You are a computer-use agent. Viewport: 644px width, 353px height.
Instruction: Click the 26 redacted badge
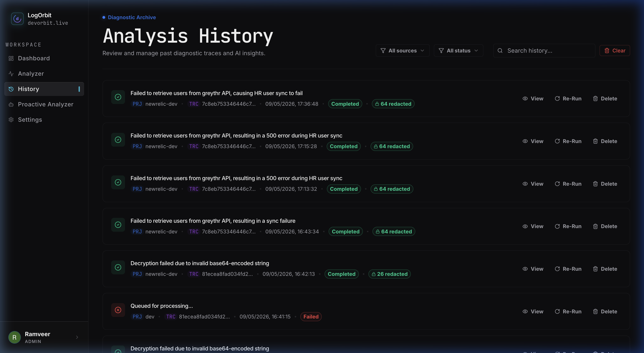click(x=390, y=274)
